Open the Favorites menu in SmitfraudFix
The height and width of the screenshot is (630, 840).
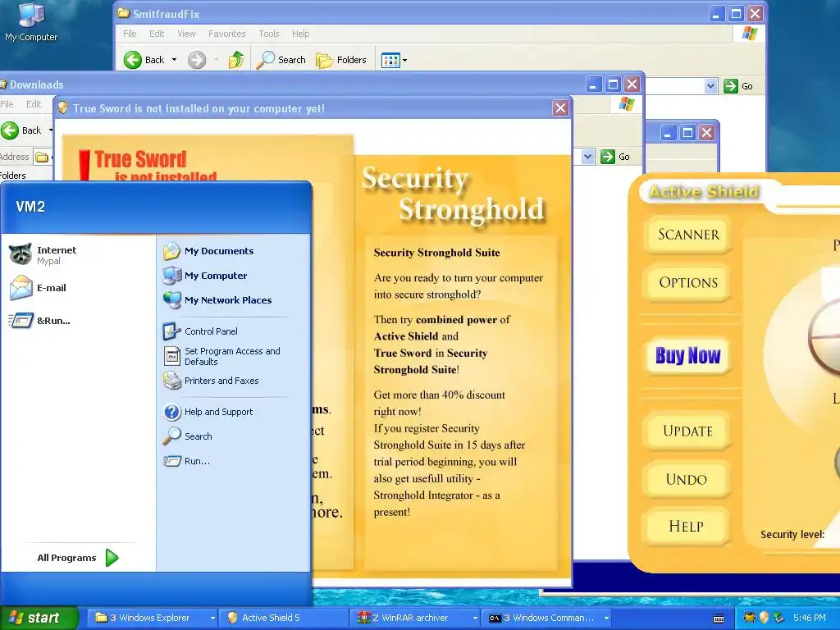227,33
